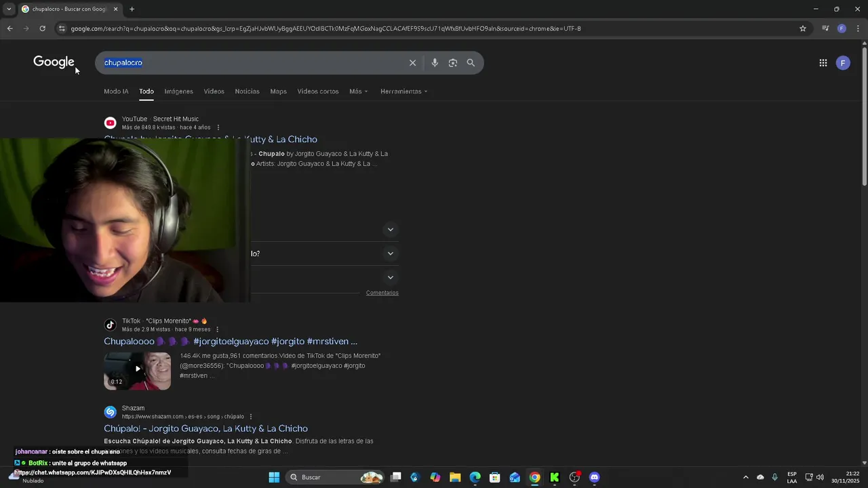The image size is (868, 488).
Task: View site information icon in the address bar
Action: pyautogui.click(x=62, y=28)
